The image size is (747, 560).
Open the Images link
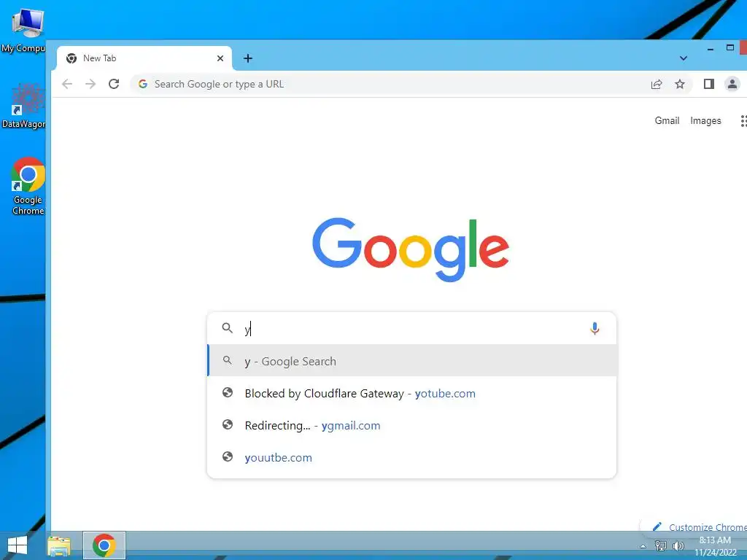tap(705, 121)
